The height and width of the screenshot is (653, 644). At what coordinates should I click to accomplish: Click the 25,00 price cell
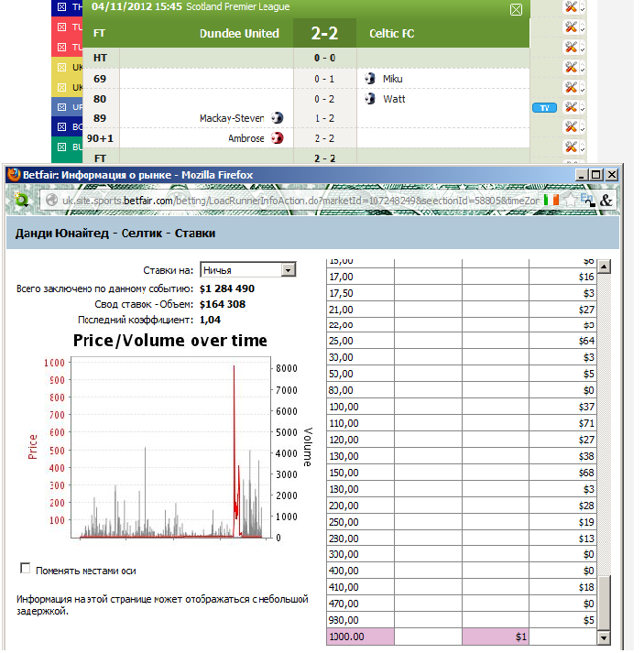click(x=360, y=341)
